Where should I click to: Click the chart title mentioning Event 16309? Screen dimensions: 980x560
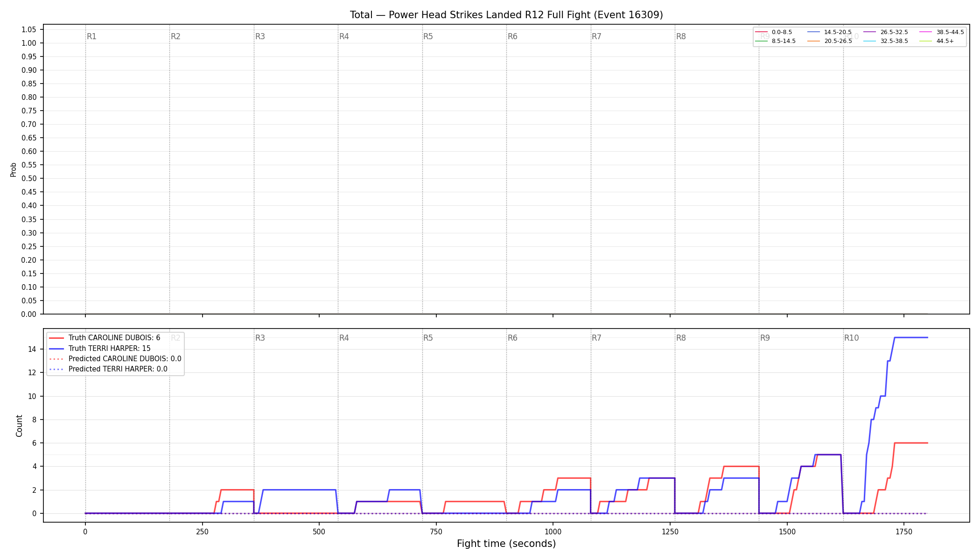(506, 15)
